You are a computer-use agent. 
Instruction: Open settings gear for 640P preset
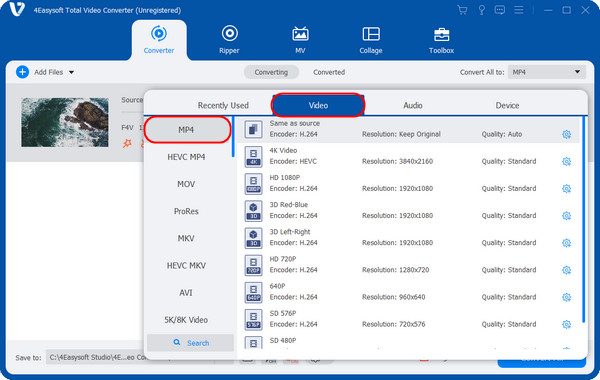click(567, 297)
